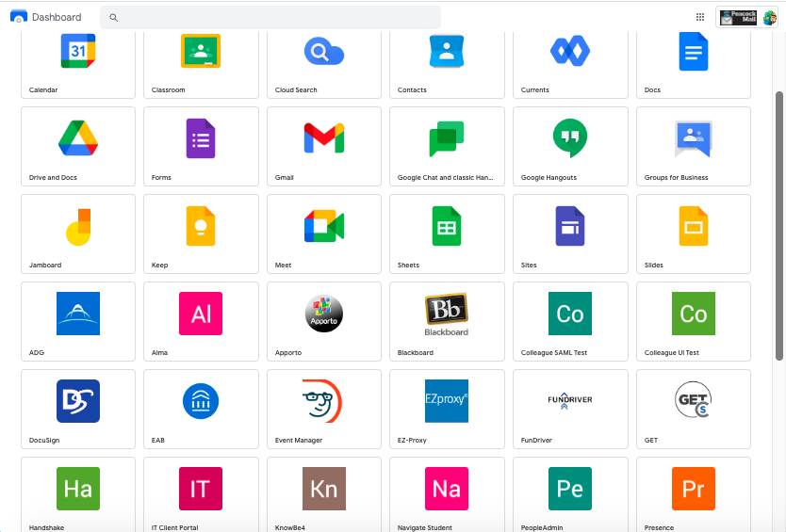The image size is (786, 532).
Task: Open the Handshake app icon
Action: pos(77,489)
